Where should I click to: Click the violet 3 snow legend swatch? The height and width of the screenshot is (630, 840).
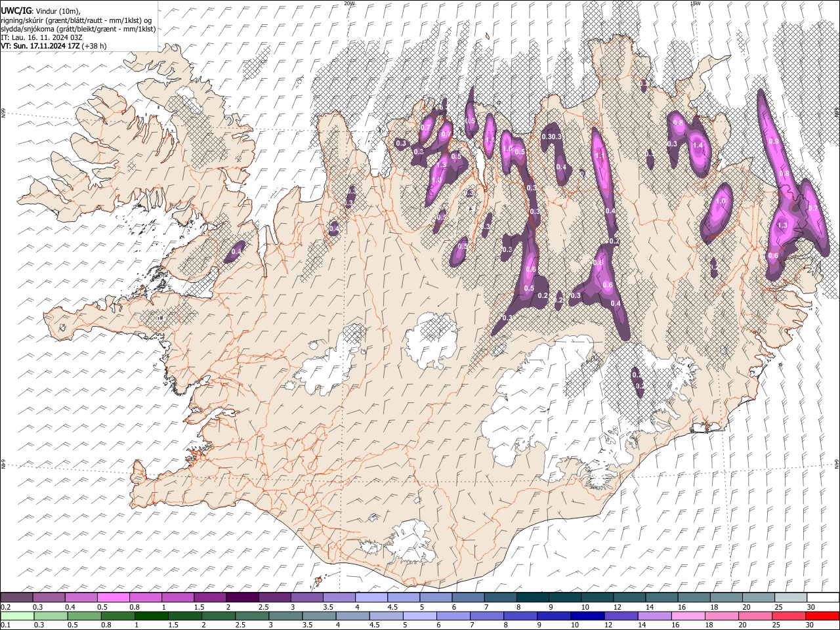pyautogui.click(x=307, y=597)
